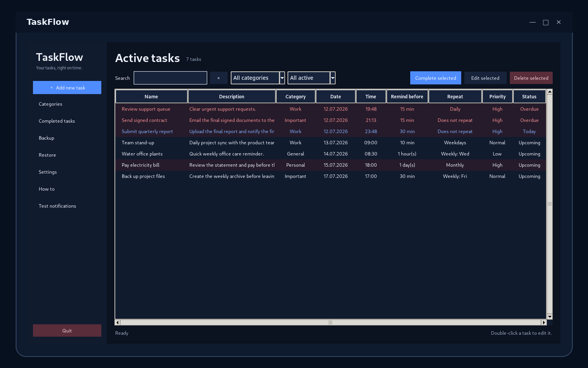
Task: Click the time 23:48
Action: pos(371,132)
